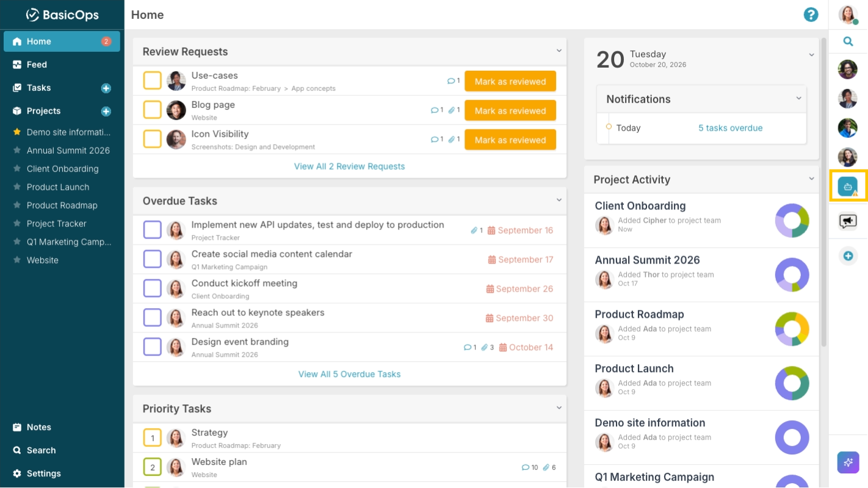Collapse the Review Requests panel
Screen dimensions: 868x488
(x=559, y=51)
